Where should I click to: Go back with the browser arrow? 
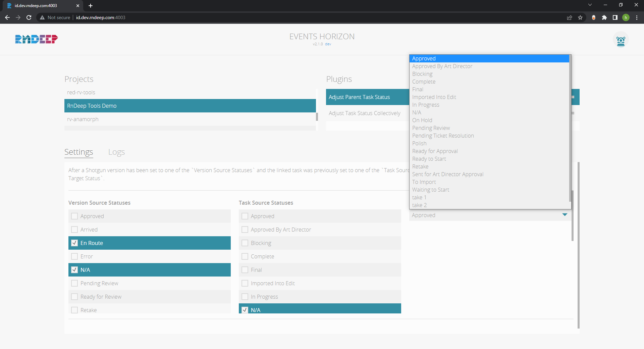point(7,17)
